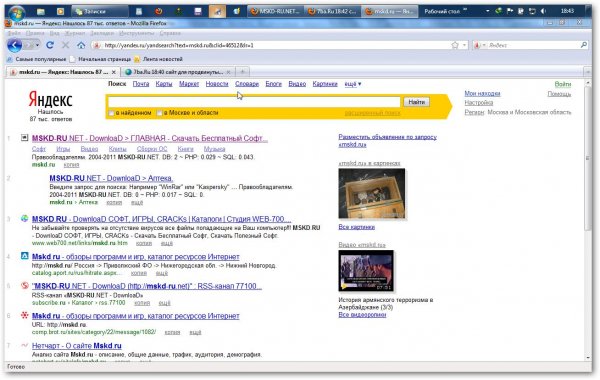
Task: Expand the Рабочий стол toolbar chevron
Action: (x=465, y=10)
